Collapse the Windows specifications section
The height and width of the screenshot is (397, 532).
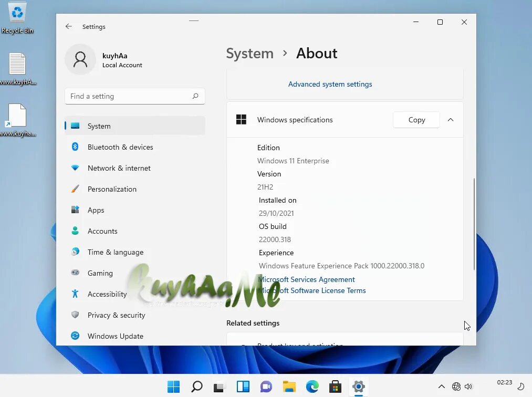[x=451, y=119]
